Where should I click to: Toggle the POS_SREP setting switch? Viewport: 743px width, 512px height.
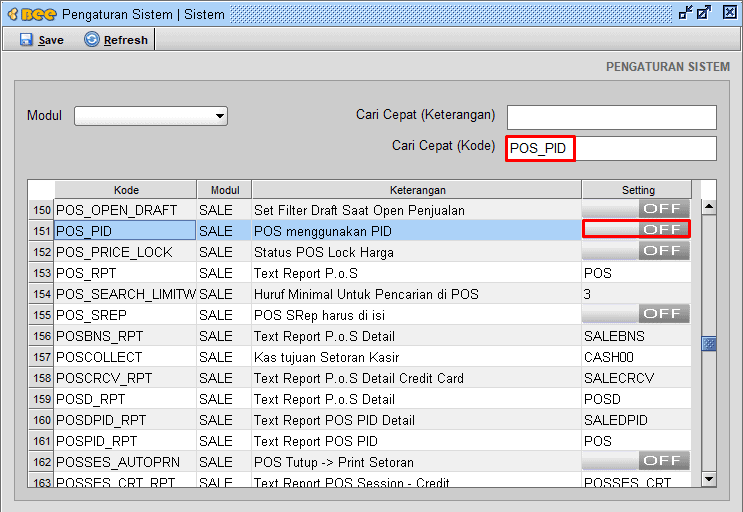click(636, 314)
